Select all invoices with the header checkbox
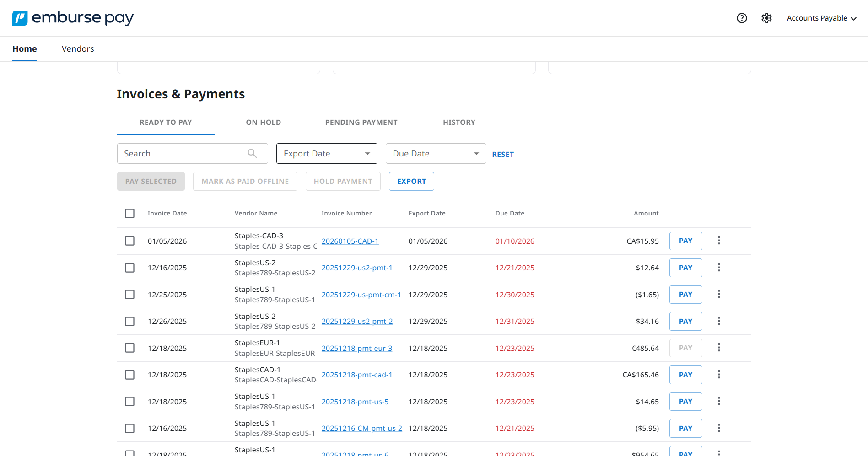This screenshot has height=456, width=868. tap(129, 213)
